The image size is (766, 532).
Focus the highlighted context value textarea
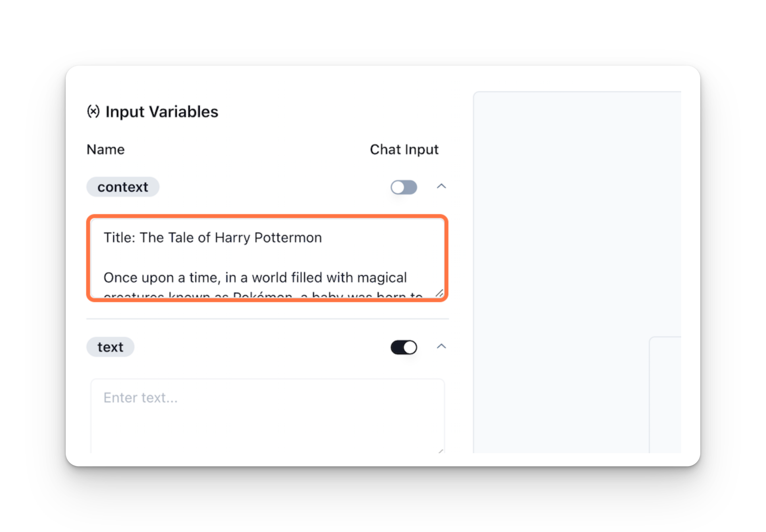[x=267, y=258]
